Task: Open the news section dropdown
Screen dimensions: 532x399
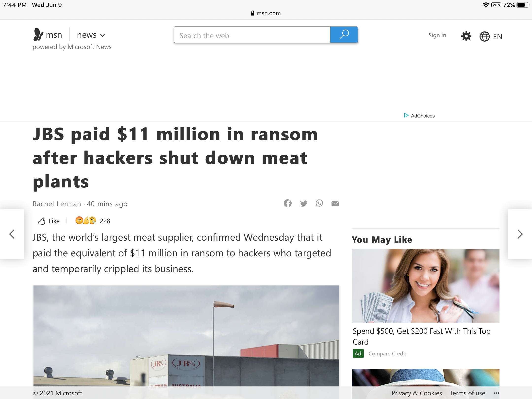Action: (91, 35)
